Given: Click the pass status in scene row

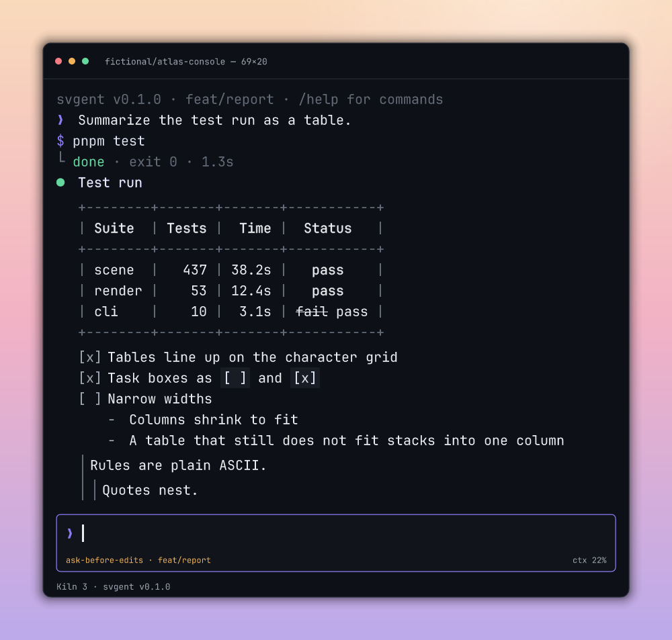Looking at the screenshot, I should click(328, 271).
